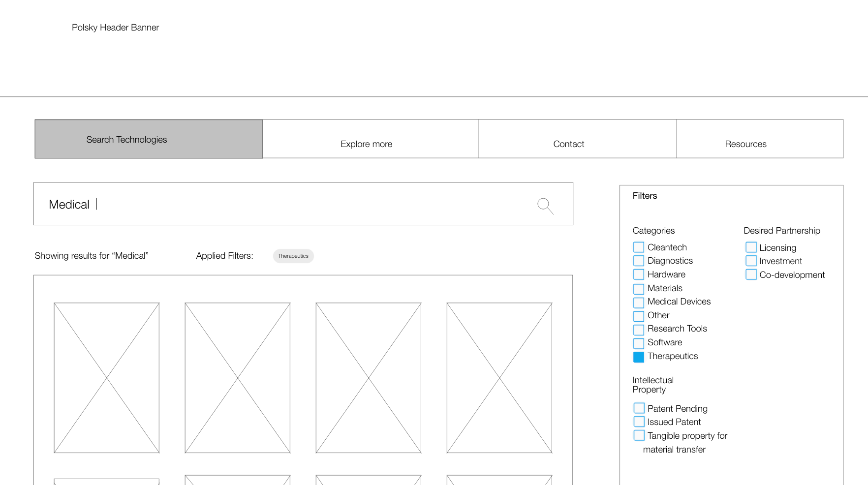Switch to the Explore more tab
Image resolution: width=868 pixels, height=485 pixels.
(371, 139)
